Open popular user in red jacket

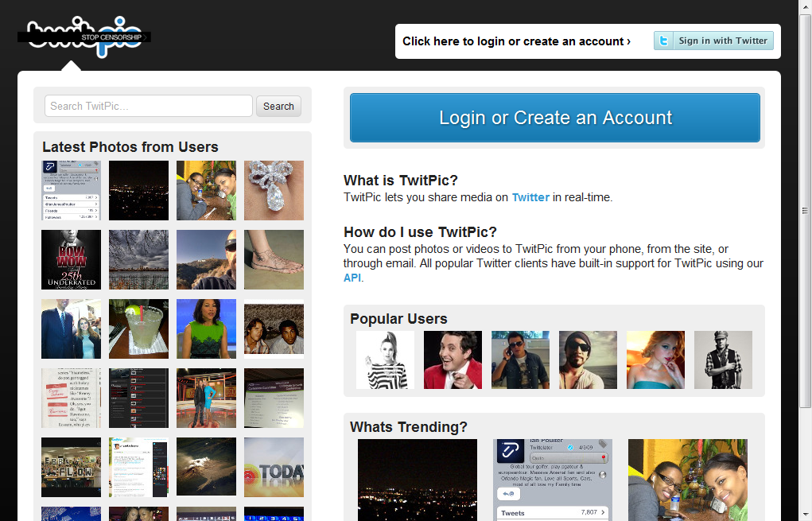tap(453, 360)
